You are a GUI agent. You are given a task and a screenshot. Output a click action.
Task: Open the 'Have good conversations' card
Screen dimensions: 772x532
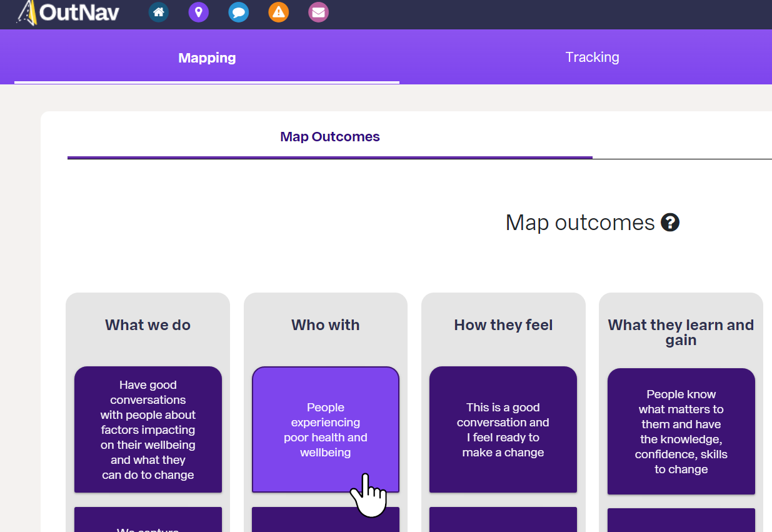click(x=148, y=429)
